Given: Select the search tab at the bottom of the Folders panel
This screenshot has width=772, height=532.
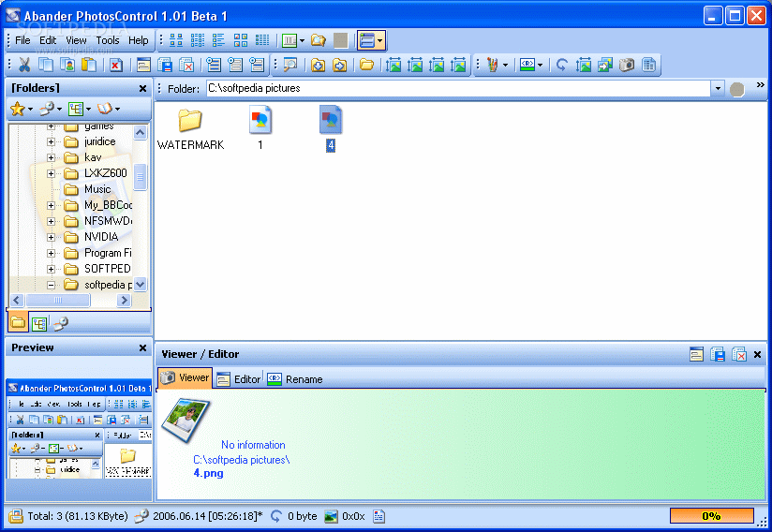Looking at the screenshot, I should click(61, 323).
